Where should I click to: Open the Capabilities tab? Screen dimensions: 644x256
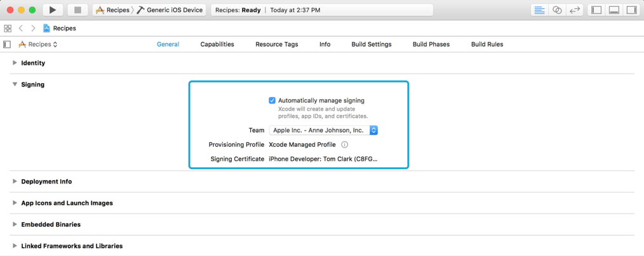[x=217, y=44]
